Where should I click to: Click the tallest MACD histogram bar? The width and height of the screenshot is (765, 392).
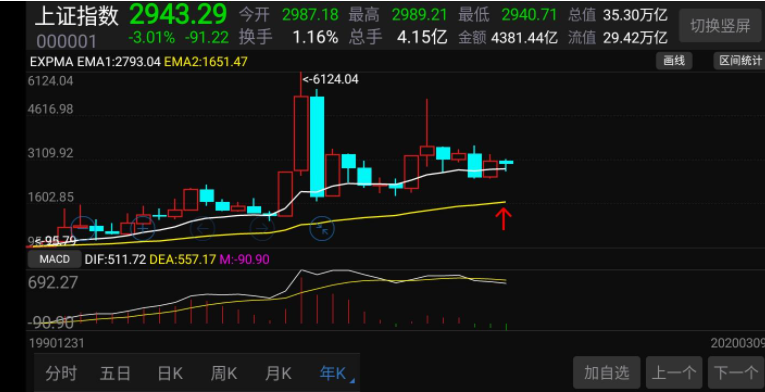click(x=301, y=300)
